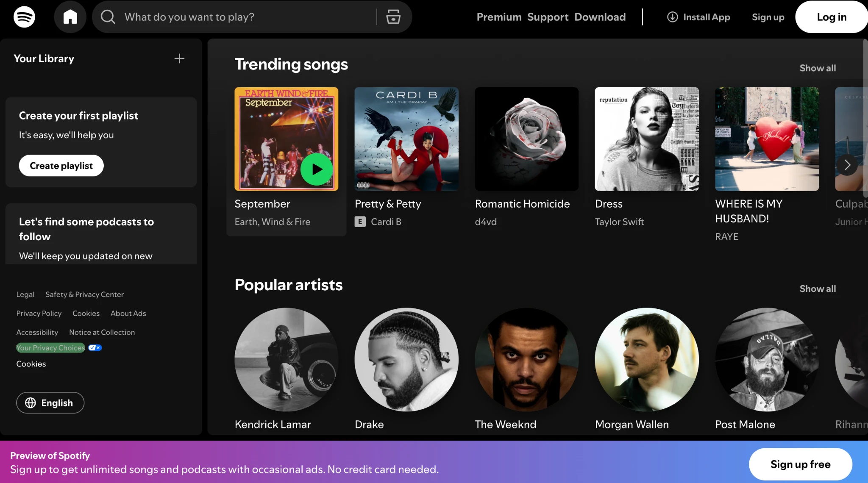Viewport: 868px width, 483px height.
Task: Open the Privacy Policy link
Action: pos(39,314)
